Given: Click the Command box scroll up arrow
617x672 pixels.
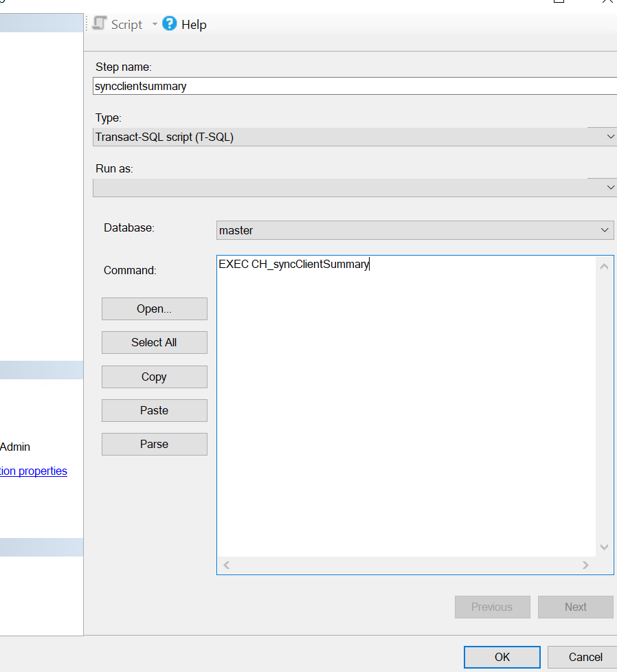Looking at the screenshot, I should point(604,267).
